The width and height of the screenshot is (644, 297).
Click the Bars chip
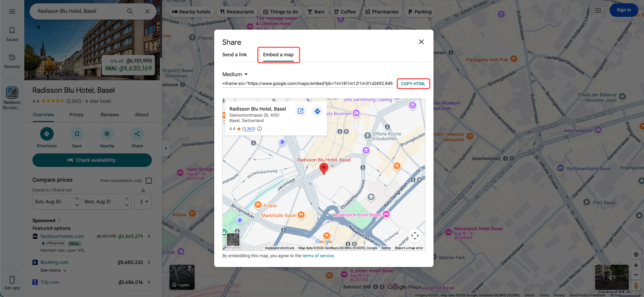point(316,12)
